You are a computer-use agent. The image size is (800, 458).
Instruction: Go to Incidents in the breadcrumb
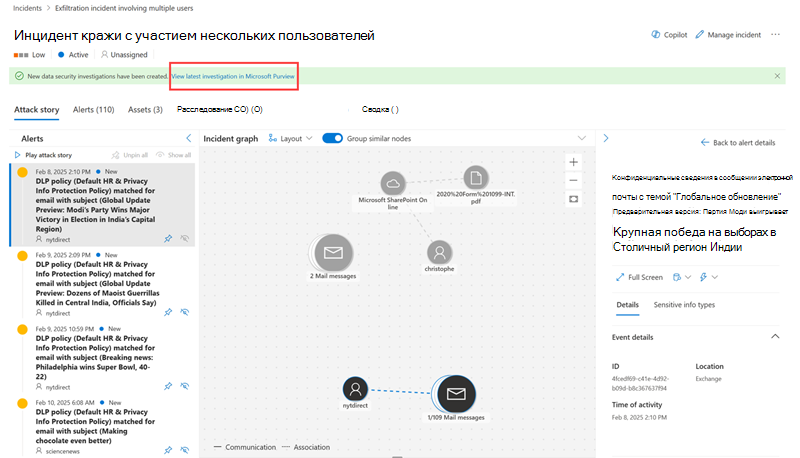click(x=27, y=8)
